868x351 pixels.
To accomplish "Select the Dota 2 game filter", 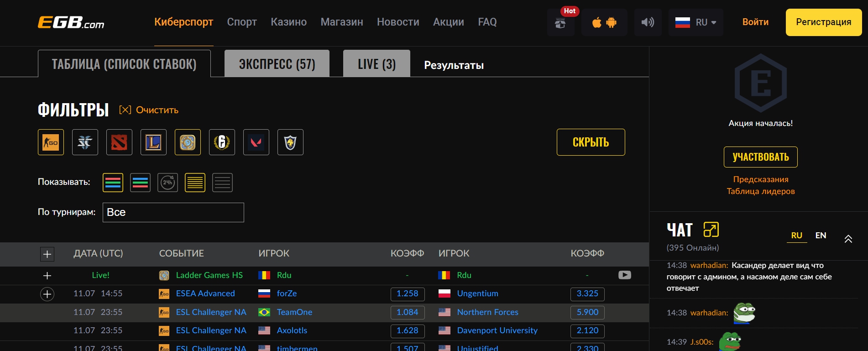I will pyautogui.click(x=119, y=142).
